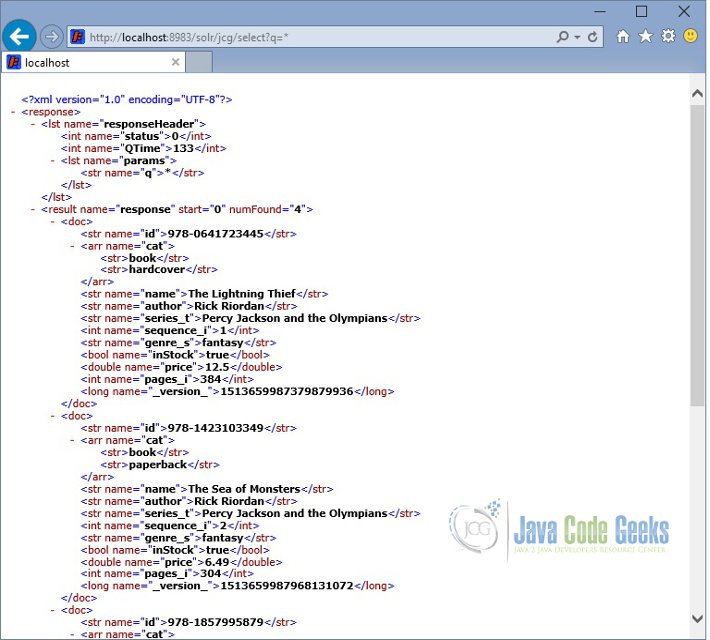Open Favorites star icon
Image resolution: width=710 pixels, height=640 pixels.
[646, 36]
